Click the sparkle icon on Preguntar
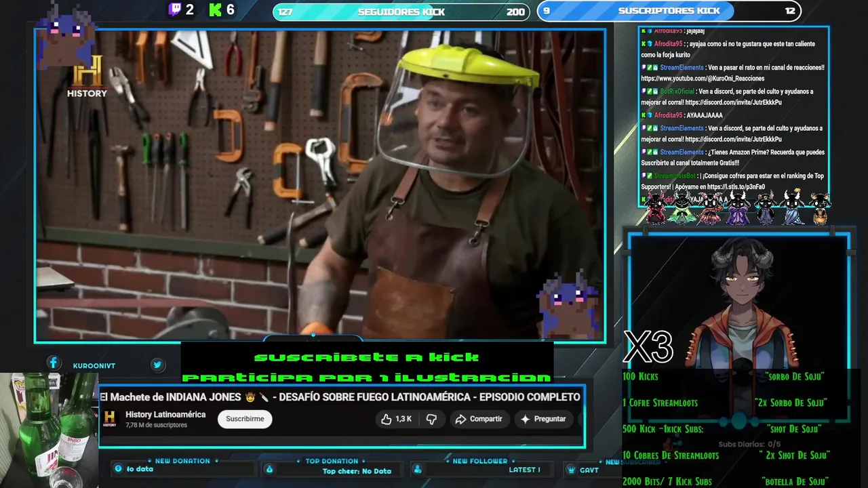The height and width of the screenshot is (488, 868). coord(525,419)
